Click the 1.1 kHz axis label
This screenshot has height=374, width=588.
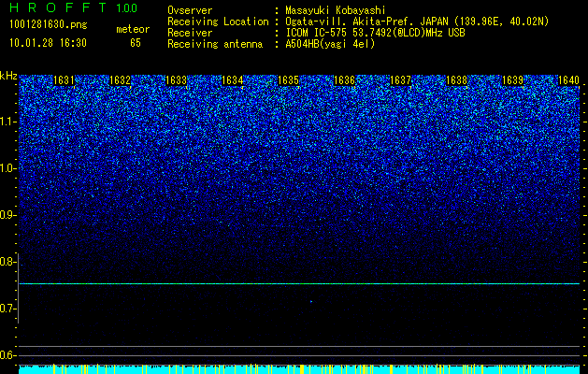pos(7,122)
